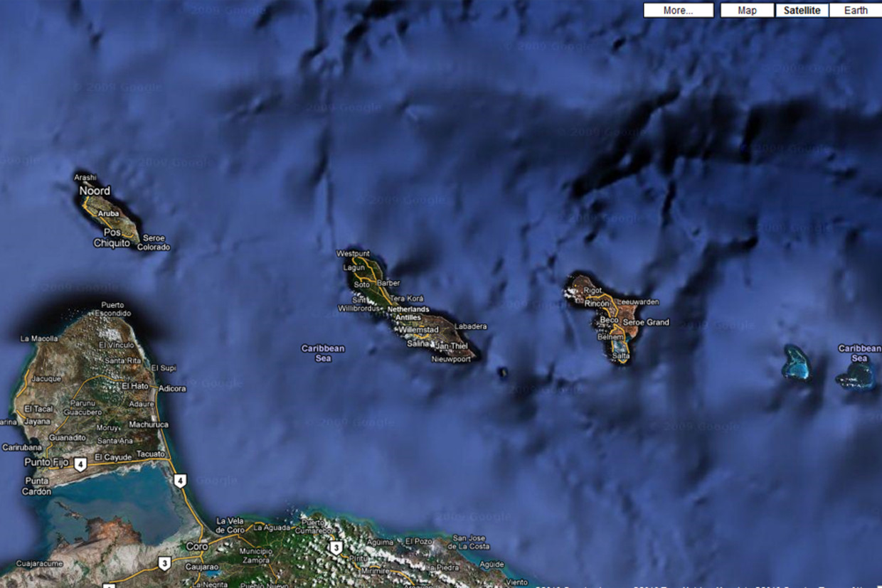Click the Pos Chiquito label

pyautogui.click(x=112, y=238)
